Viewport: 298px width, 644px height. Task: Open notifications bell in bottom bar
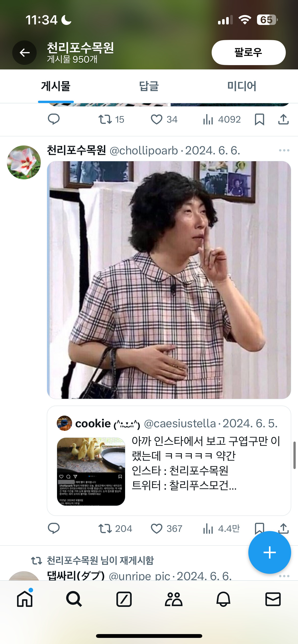pos(223,599)
